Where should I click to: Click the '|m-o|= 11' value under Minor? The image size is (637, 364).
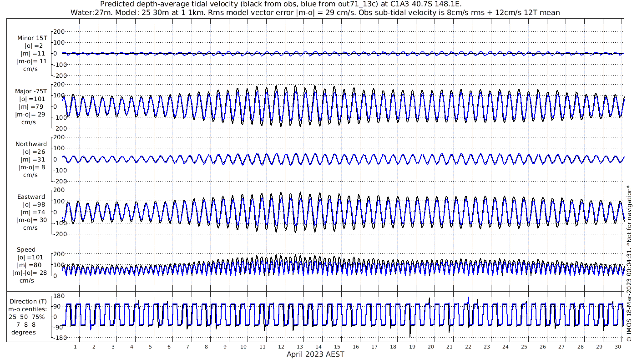[x=31, y=61]
